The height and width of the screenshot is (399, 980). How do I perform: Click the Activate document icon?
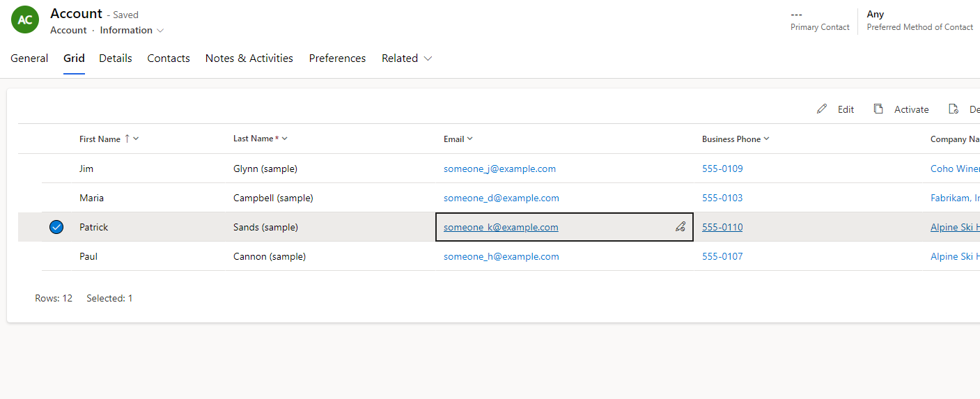click(x=878, y=109)
